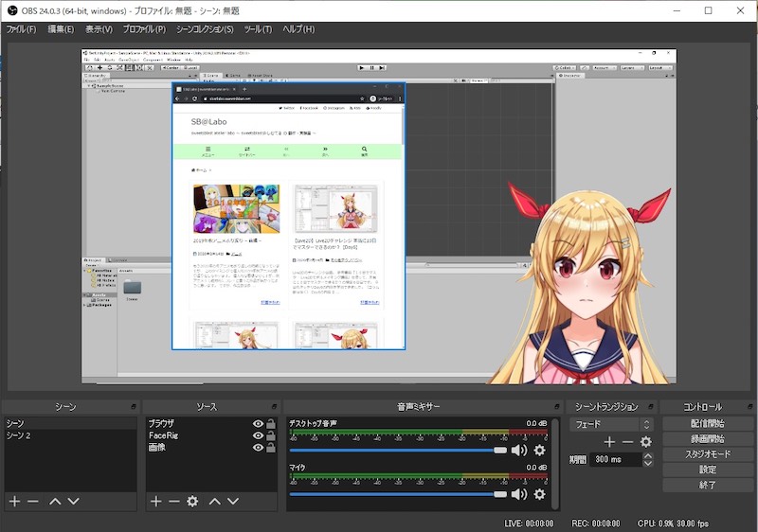Undock the シーントランジション panel icon

pos(651,407)
